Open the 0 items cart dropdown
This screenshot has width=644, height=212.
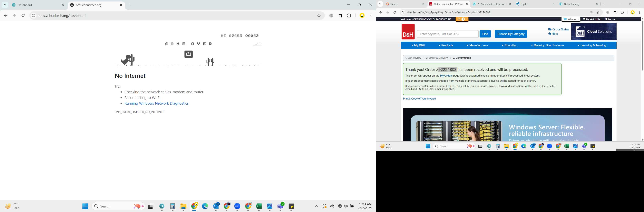[x=571, y=19]
